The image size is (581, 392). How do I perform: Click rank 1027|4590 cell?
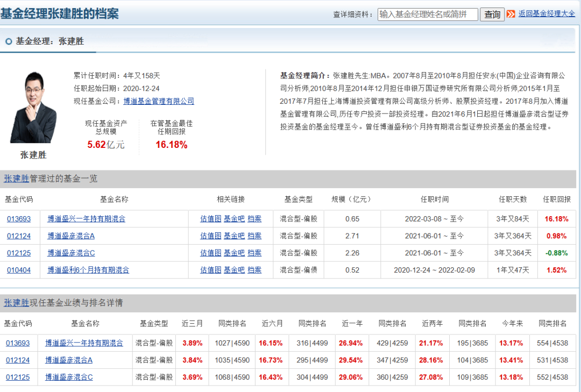[x=232, y=343]
